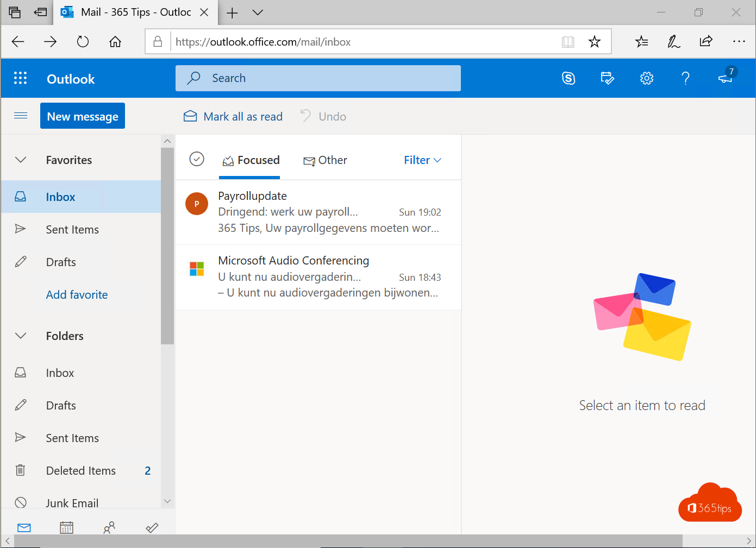756x548 pixels.
Task: Open Skype from the Outlook header
Action: click(x=568, y=78)
